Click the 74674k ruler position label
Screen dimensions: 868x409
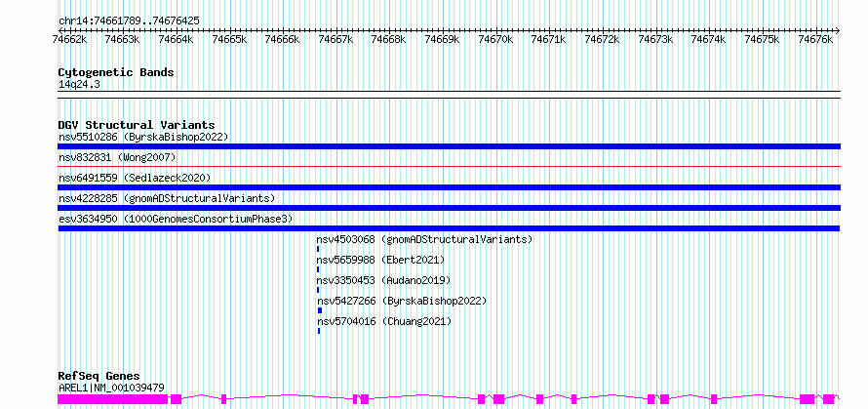coord(709,39)
